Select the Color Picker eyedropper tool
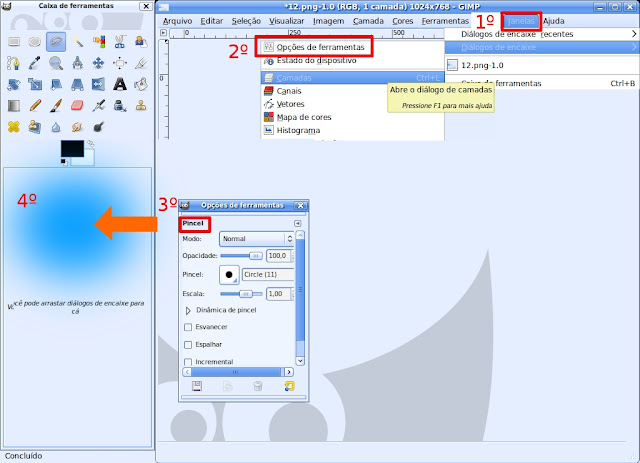This screenshot has height=463, width=640. point(35,63)
